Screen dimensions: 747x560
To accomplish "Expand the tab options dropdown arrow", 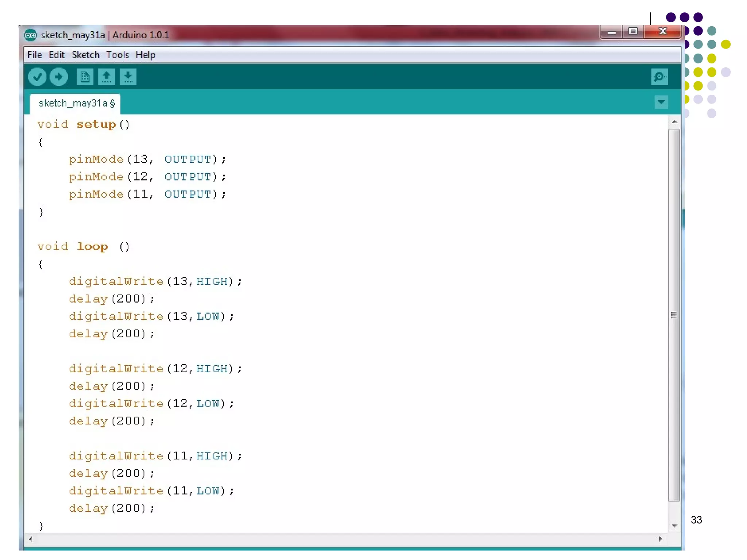I will tap(661, 102).
